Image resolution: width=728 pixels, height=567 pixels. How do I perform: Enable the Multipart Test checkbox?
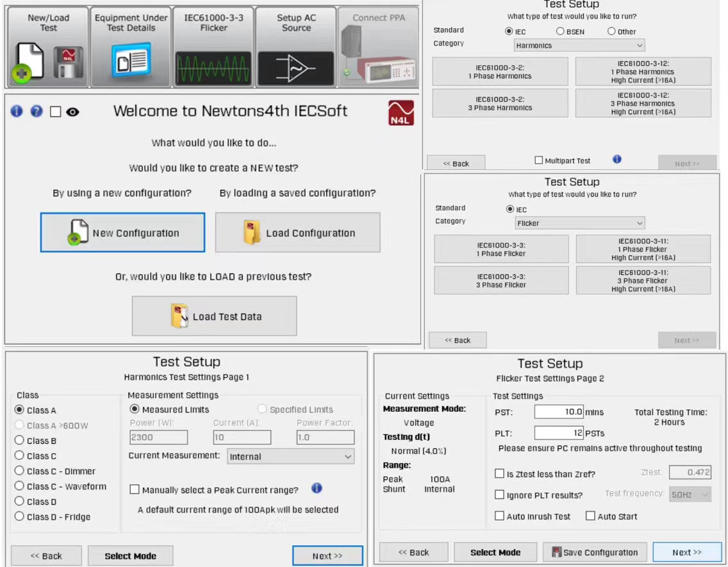(x=539, y=160)
